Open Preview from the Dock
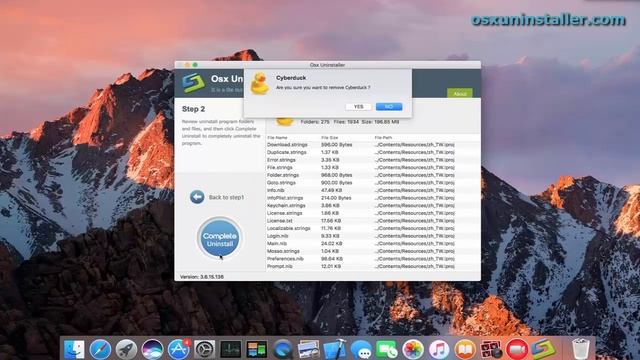 [309, 349]
